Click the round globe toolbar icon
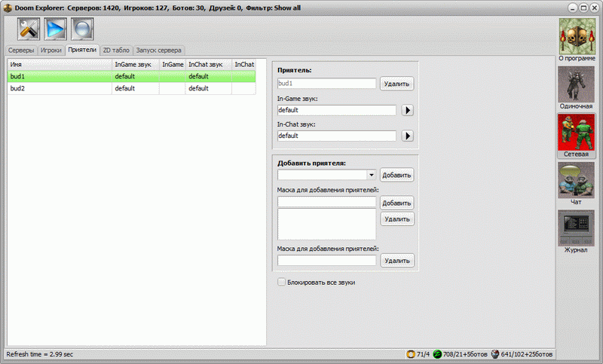603x364 pixels. [x=82, y=29]
